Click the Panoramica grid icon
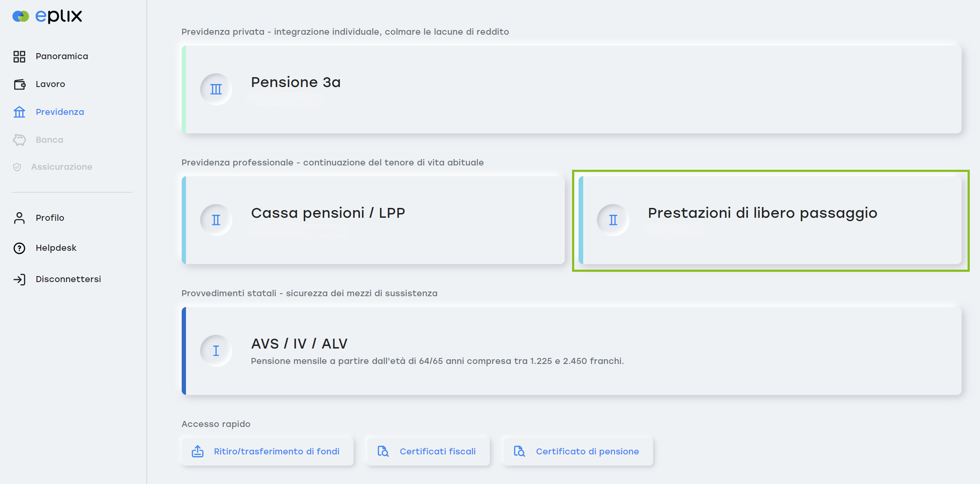980x484 pixels. [19, 57]
